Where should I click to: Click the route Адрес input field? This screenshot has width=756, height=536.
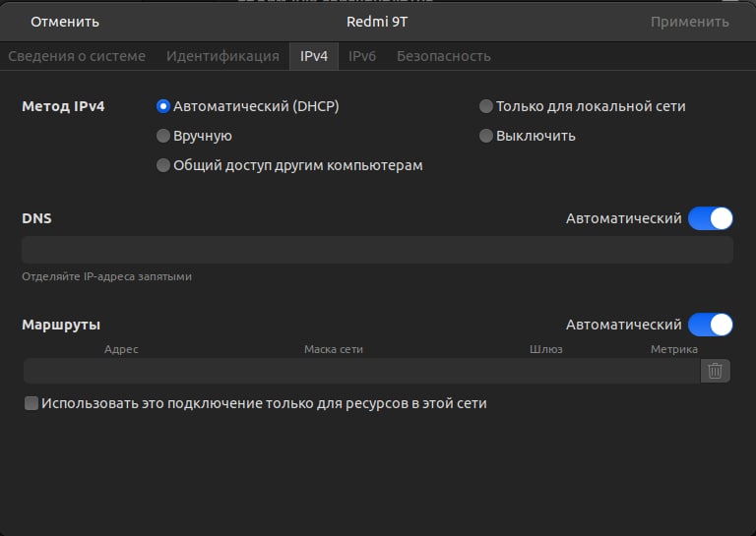pyautogui.click(x=121, y=371)
